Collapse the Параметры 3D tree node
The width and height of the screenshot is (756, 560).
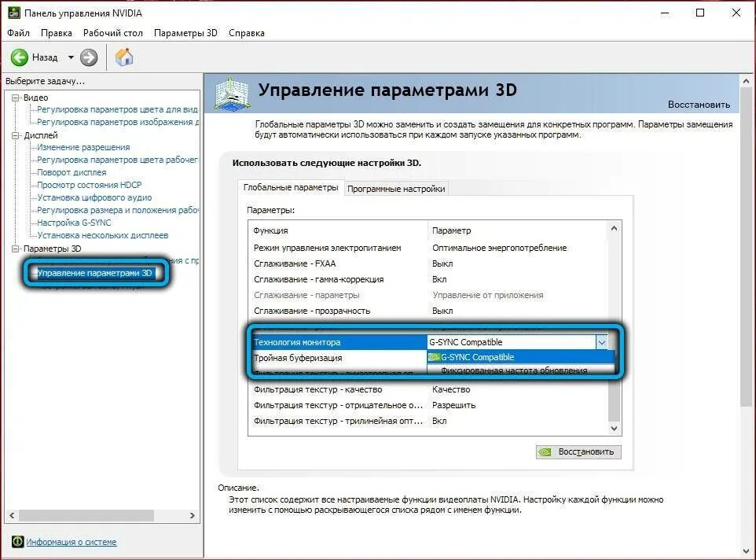tap(16, 249)
